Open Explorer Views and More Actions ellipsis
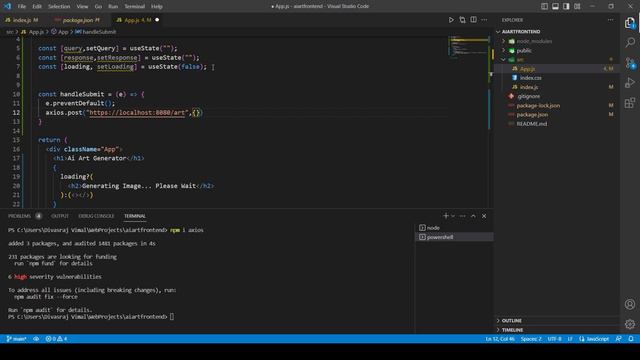Viewport: 640px width, 360px height. click(x=610, y=20)
